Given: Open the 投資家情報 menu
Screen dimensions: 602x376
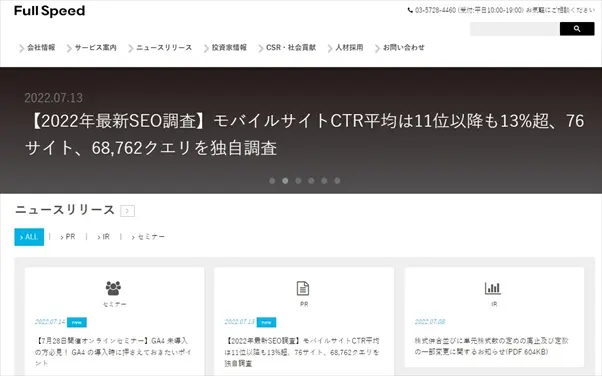Looking at the screenshot, I should (x=229, y=48).
